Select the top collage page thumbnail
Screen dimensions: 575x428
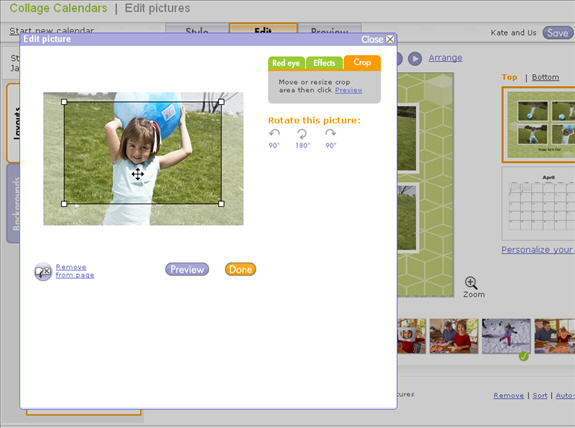click(538, 125)
